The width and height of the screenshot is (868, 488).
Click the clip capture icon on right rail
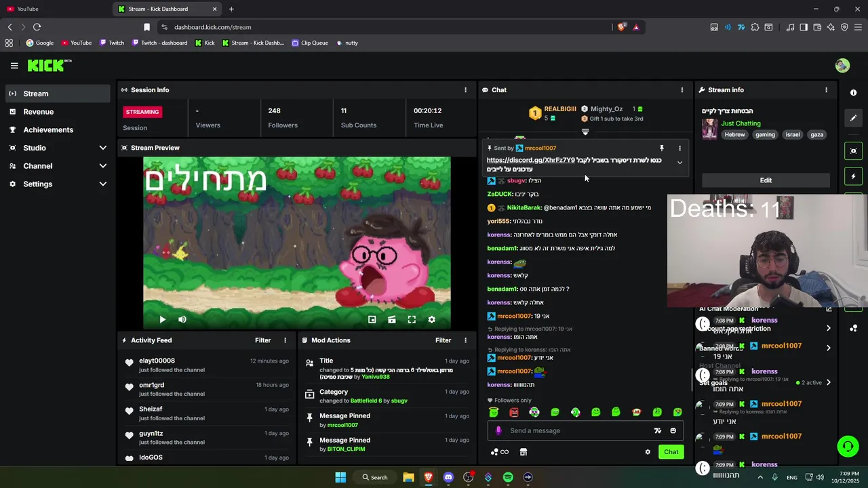click(x=854, y=151)
